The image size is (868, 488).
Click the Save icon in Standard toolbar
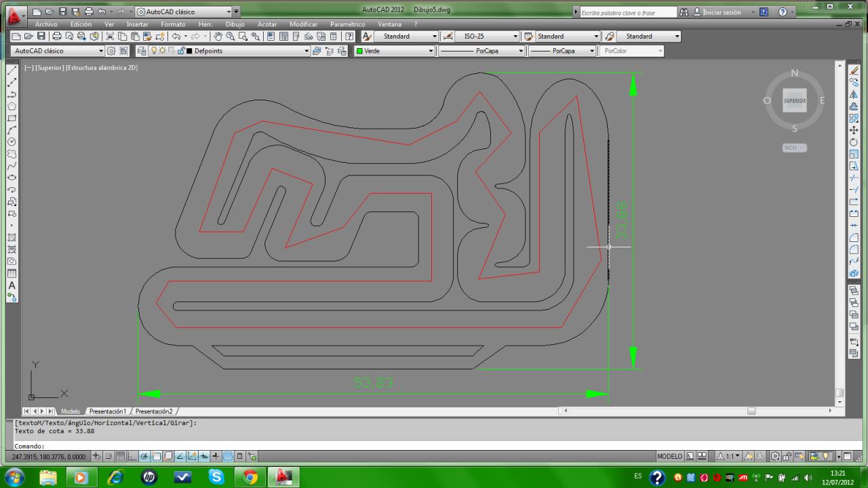click(41, 36)
